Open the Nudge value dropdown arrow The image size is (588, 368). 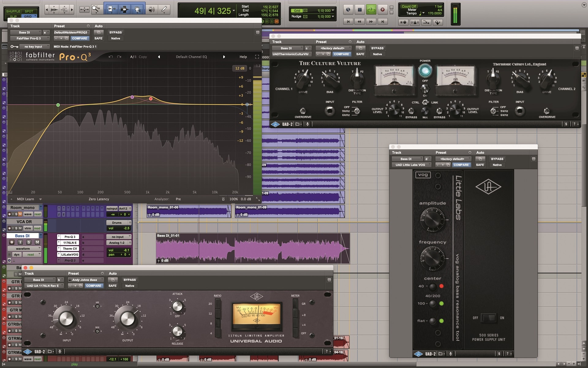tap(333, 16)
